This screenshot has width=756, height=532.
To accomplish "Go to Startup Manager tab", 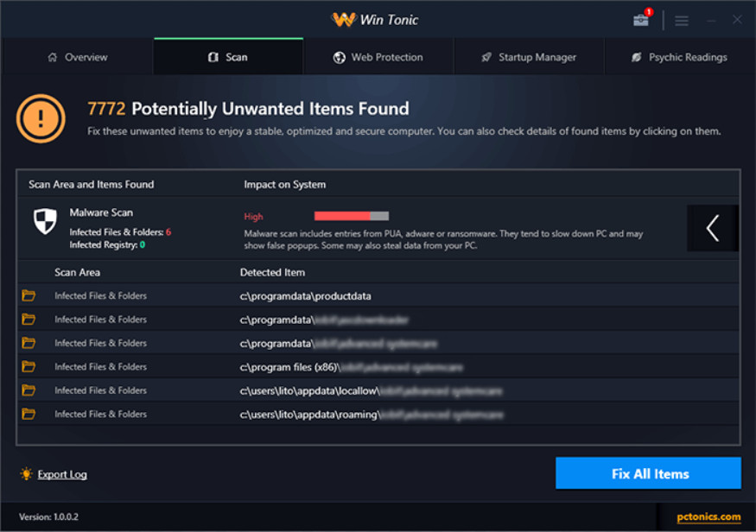I will coord(528,57).
